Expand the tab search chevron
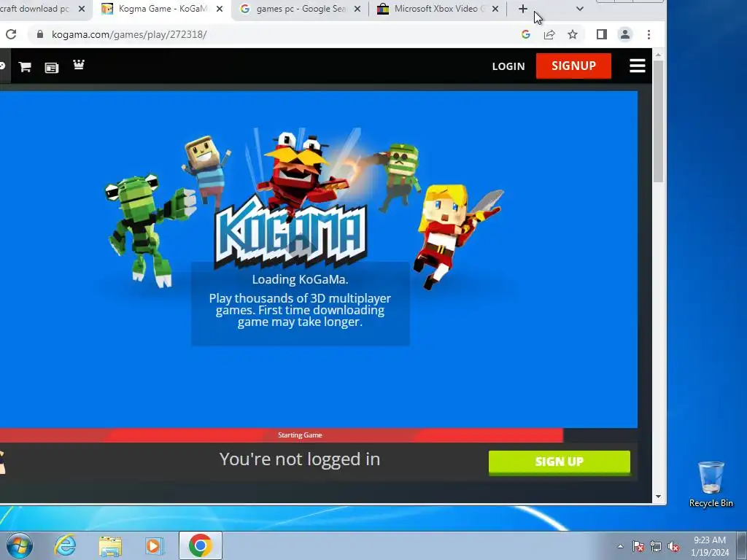Screen dimensions: 747x560 point(580,9)
